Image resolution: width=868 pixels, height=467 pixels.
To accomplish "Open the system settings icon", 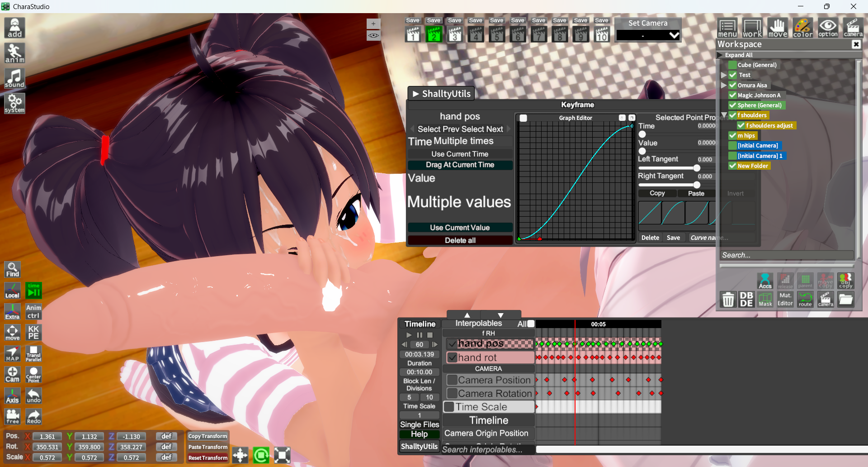I will 14,103.
